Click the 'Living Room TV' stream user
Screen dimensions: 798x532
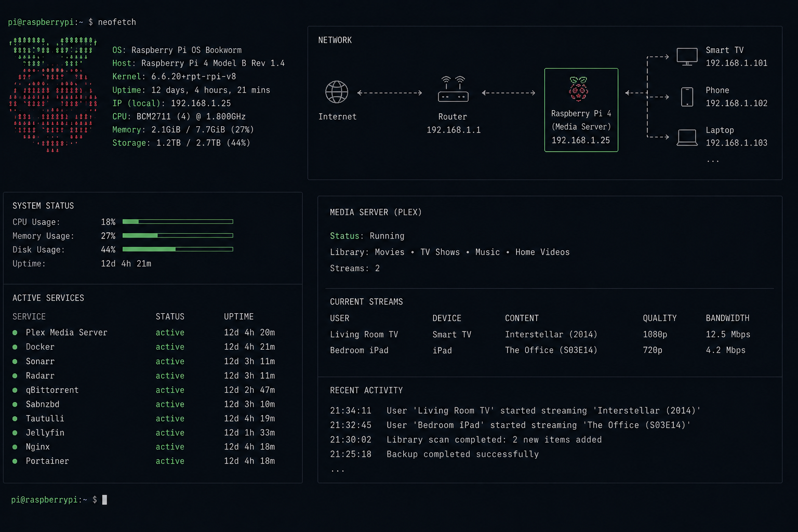coord(364,335)
